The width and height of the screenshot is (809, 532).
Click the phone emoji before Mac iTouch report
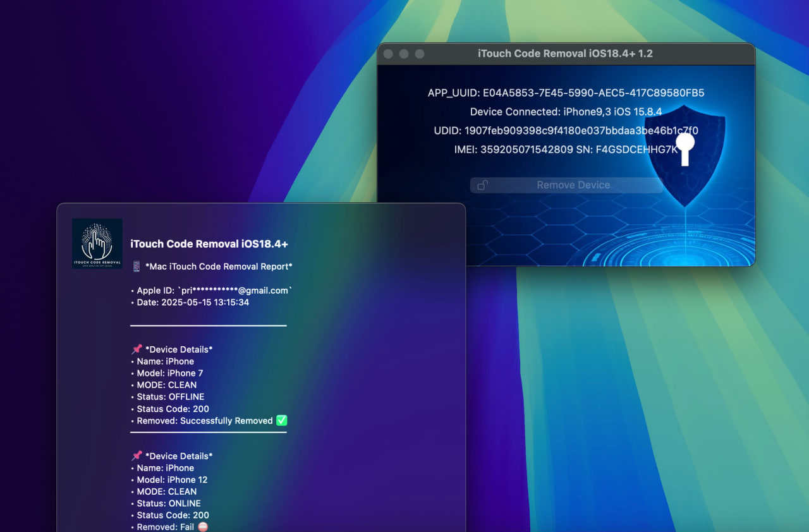click(137, 267)
